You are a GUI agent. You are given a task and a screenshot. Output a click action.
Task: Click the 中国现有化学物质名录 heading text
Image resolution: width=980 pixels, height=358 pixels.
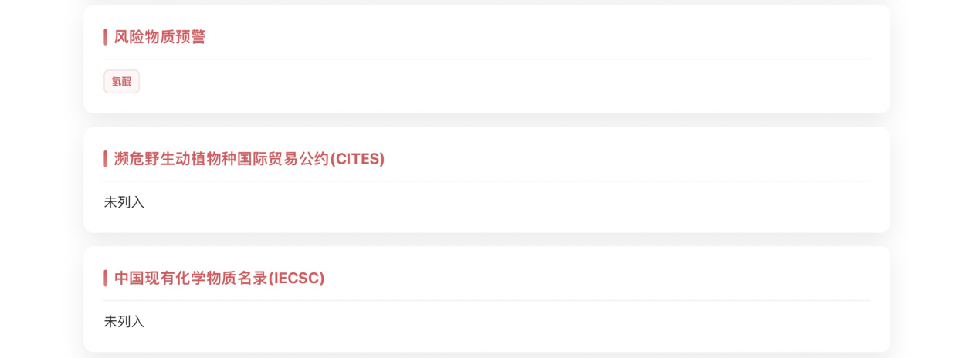coord(190,278)
